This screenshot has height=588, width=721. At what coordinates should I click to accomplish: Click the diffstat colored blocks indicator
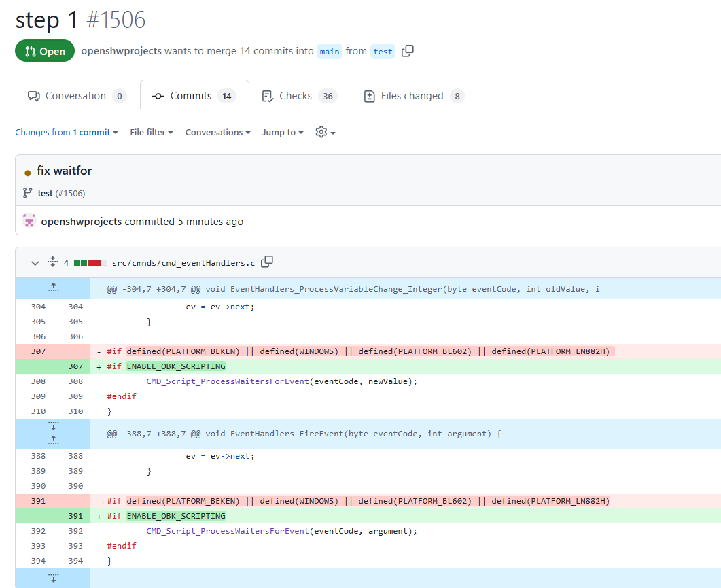(90, 262)
